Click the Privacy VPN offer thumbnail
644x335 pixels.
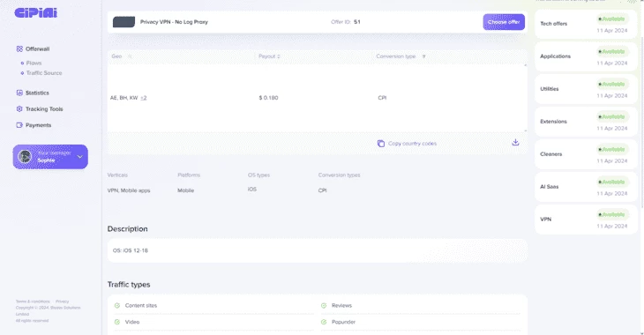[x=124, y=22]
